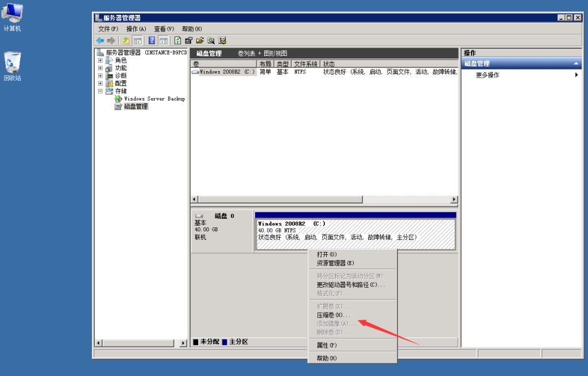The width and height of the screenshot is (588, 376).
Task: Sort by the 卷 column header
Action: (223, 64)
